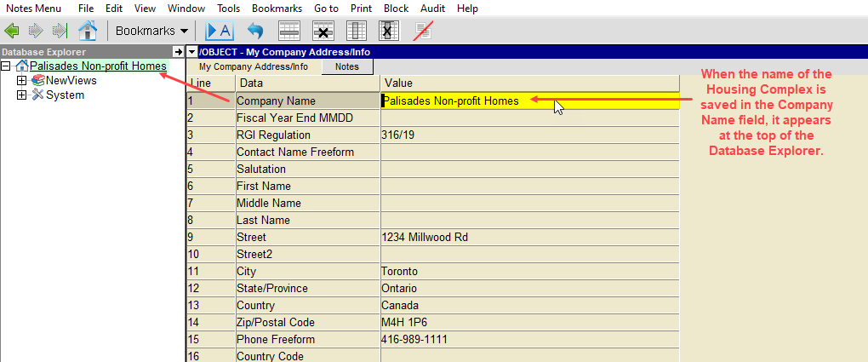Click the delete row icon
The image size is (868, 362).
323,31
